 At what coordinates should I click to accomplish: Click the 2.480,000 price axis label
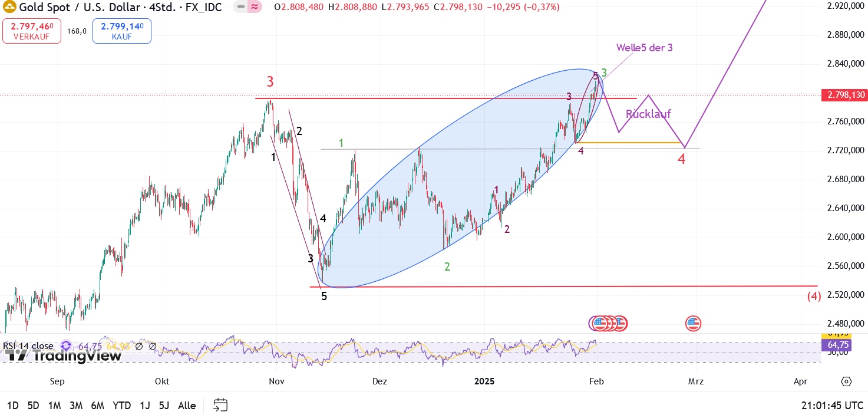846,324
